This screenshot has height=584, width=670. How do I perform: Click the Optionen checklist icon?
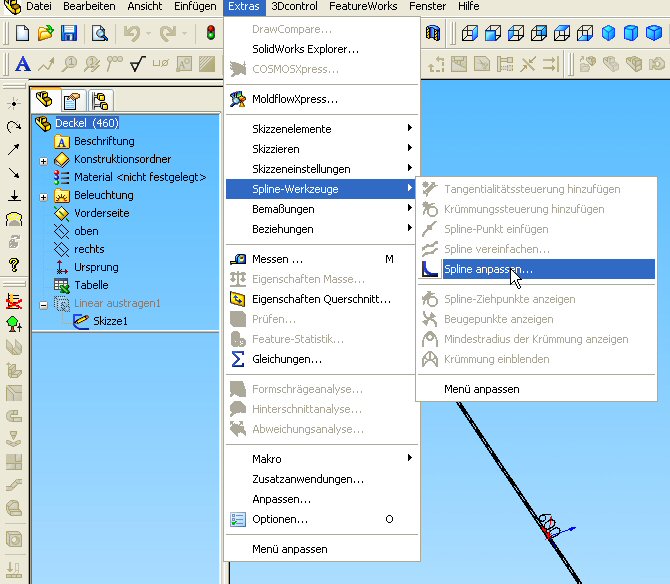(x=238, y=519)
